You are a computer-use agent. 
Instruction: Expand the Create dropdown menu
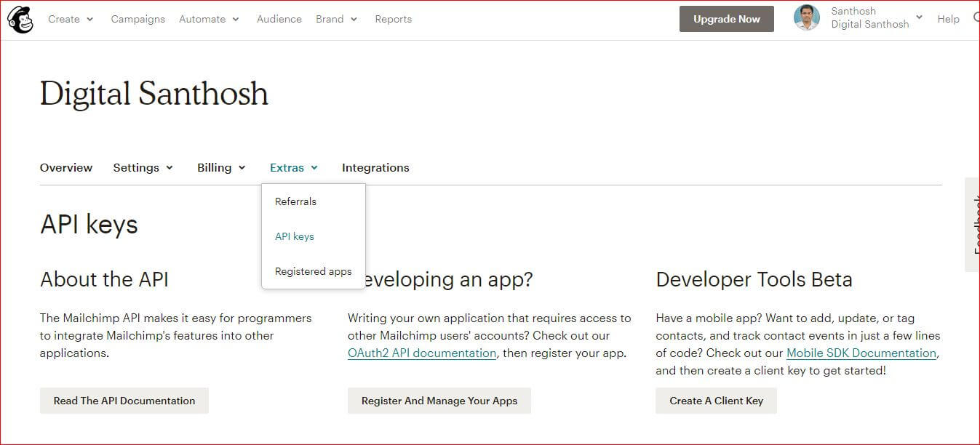tap(71, 19)
